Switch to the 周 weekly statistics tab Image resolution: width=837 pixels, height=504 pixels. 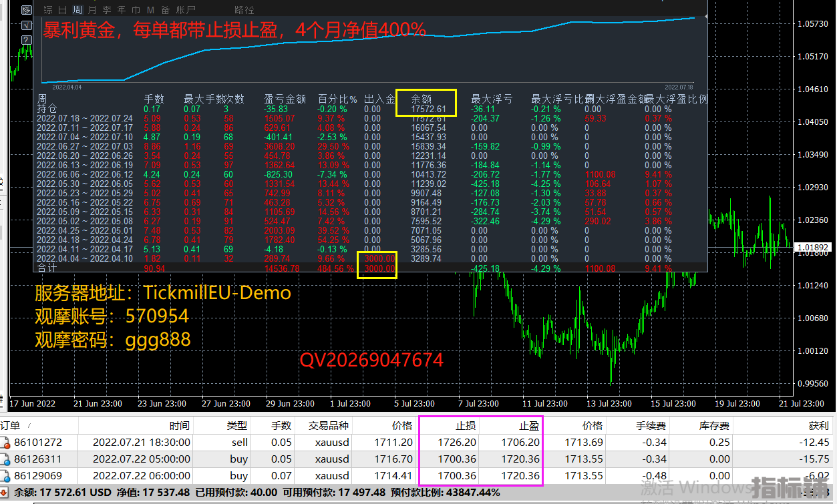coord(77,10)
